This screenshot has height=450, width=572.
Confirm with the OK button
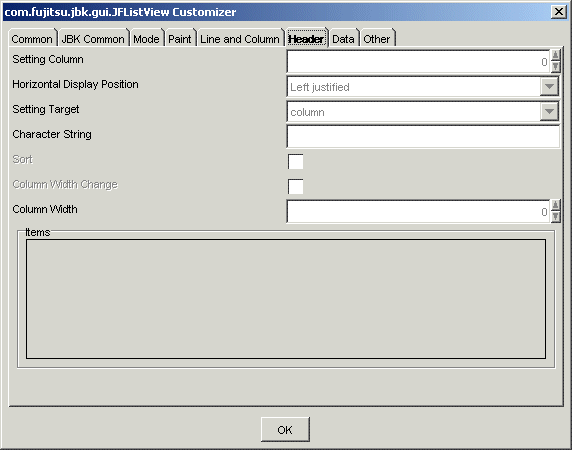[x=285, y=430]
